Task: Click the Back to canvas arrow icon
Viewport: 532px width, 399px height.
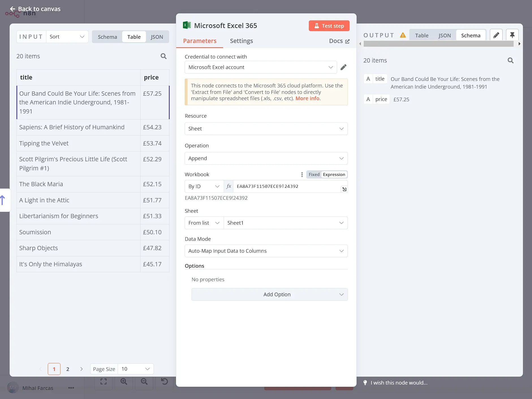Action: pos(12,9)
